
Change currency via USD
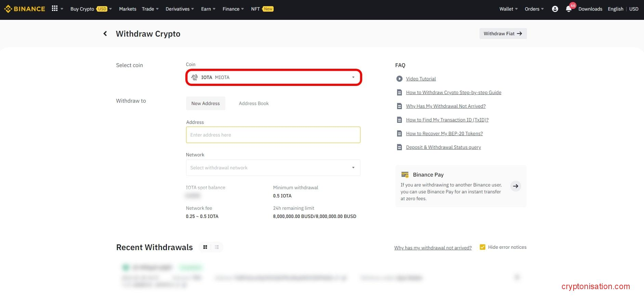[634, 9]
